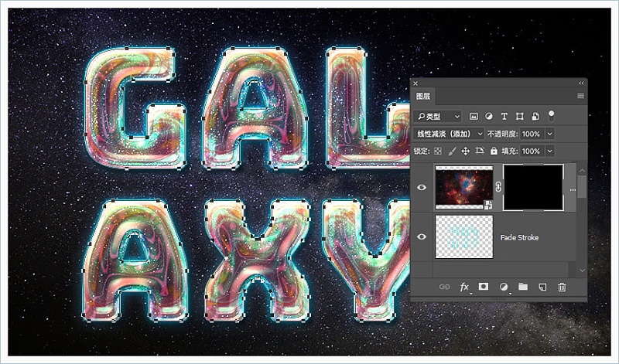The image size is (619, 364).
Task: Open the Layers panel flyout menu
Action: tap(580, 97)
